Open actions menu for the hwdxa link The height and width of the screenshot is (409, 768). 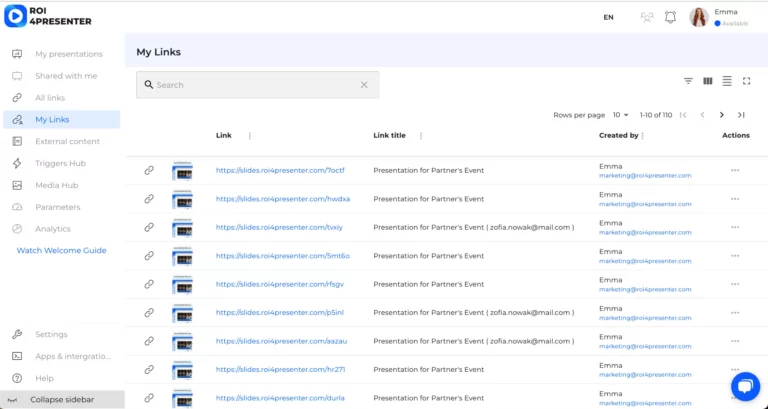735,199
